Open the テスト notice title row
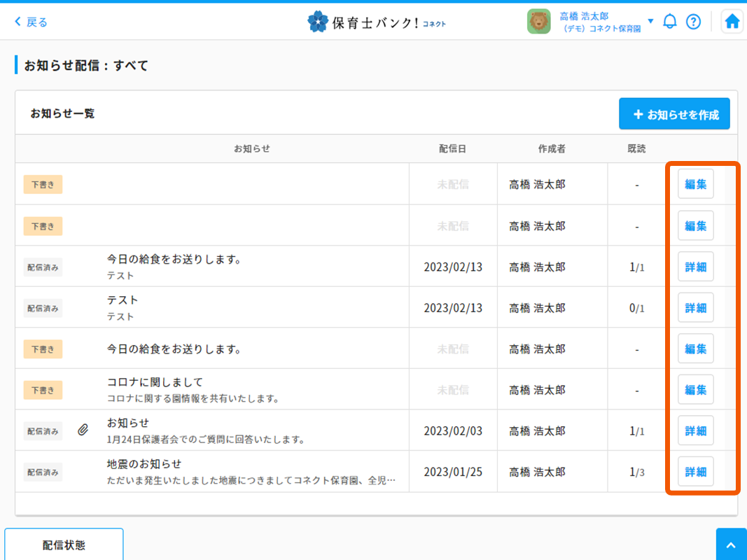The width and height of the screenshot is (747, 560). pyautogui.click(x=123, y=300)
